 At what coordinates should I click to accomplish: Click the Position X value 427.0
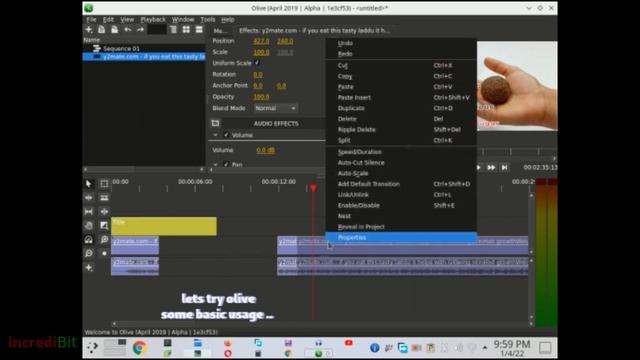(261, 41)
